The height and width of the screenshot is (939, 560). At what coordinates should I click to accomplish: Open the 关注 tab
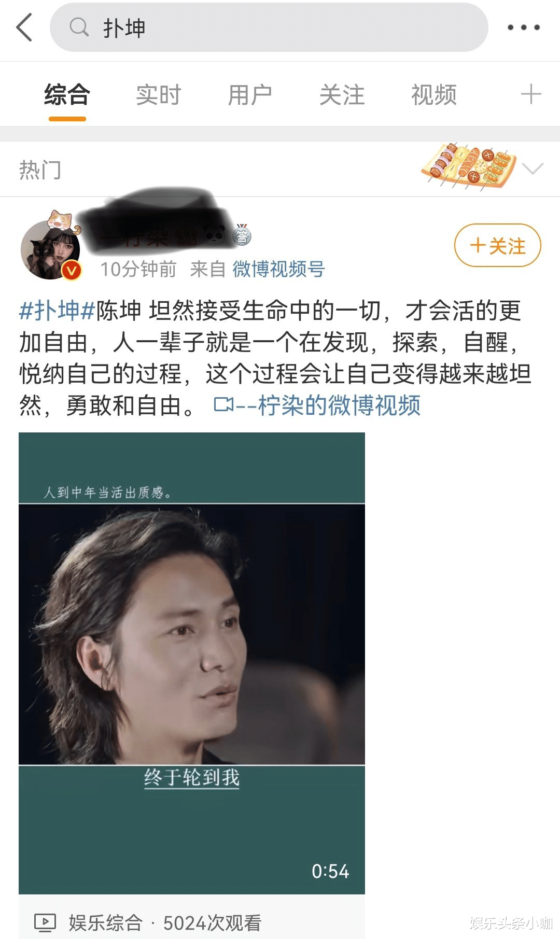[342, 95]
